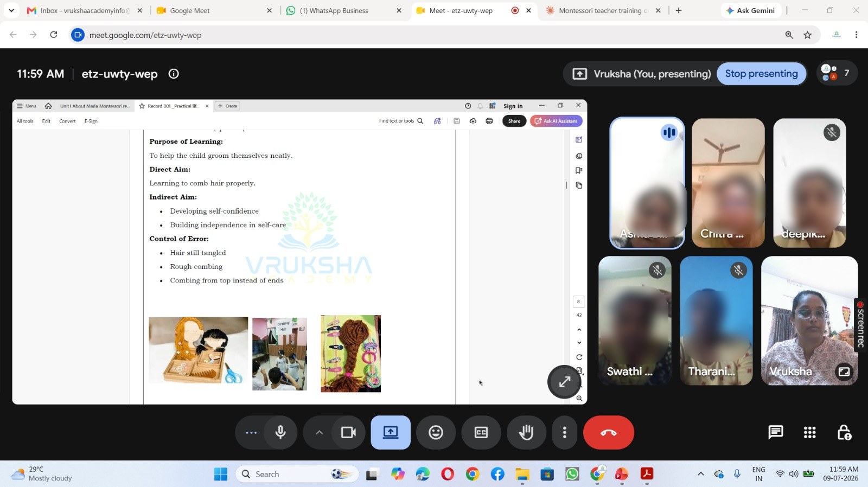
Task: Raise hand in the meeting
Action: click(526, 432)
